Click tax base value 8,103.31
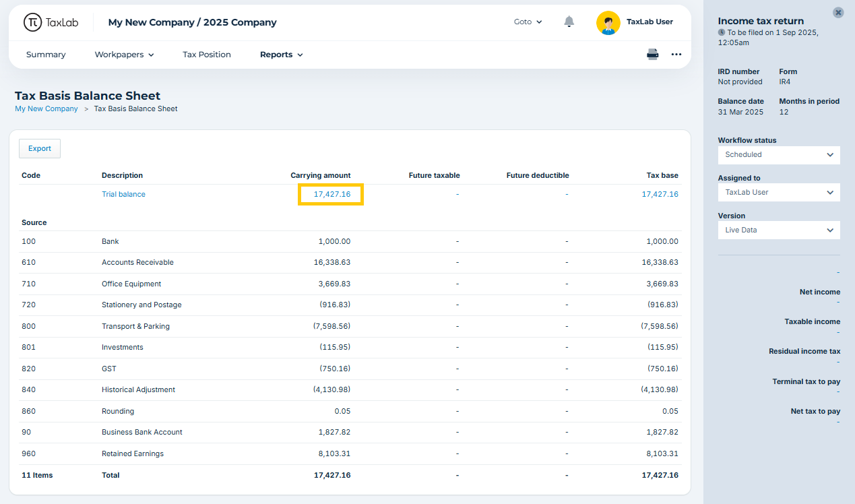The image size is (855, 504). (662, 453)
